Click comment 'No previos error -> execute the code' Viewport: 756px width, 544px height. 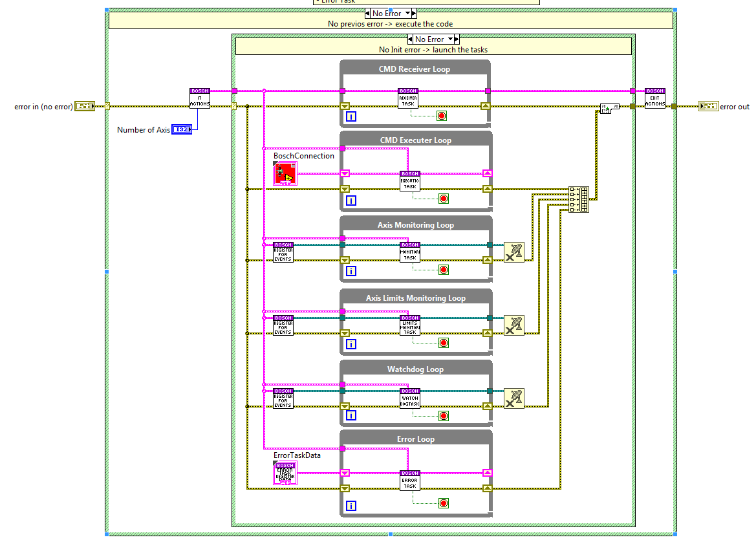tap(391, 24)
